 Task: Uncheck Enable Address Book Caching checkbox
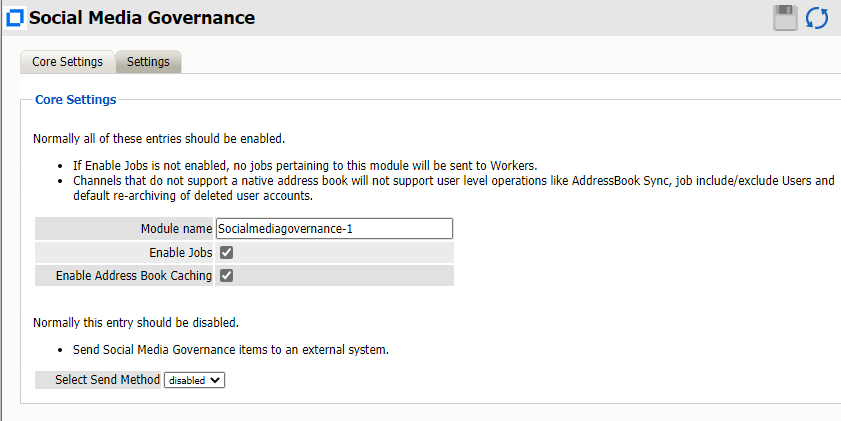227,276
